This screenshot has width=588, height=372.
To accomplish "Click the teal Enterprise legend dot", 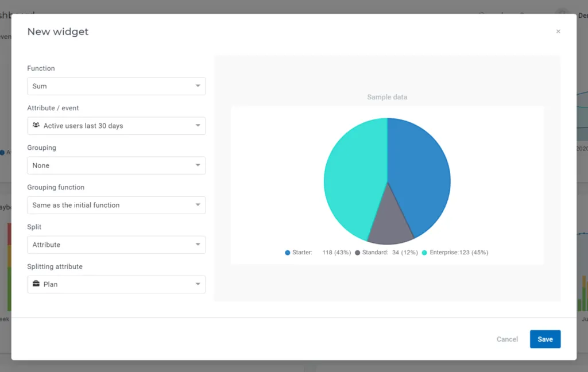I will 424,253.
